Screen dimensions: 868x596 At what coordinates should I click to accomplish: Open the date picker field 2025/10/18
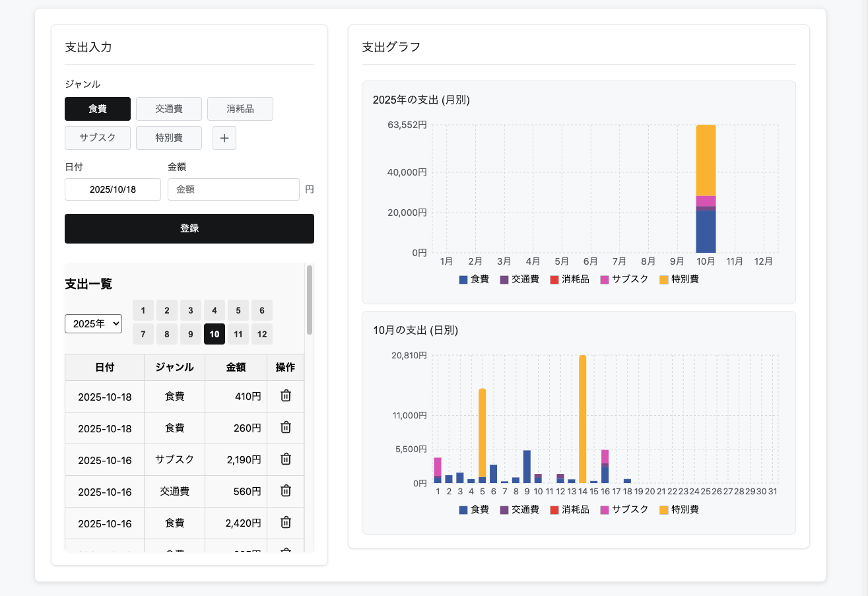click(113, 189)
